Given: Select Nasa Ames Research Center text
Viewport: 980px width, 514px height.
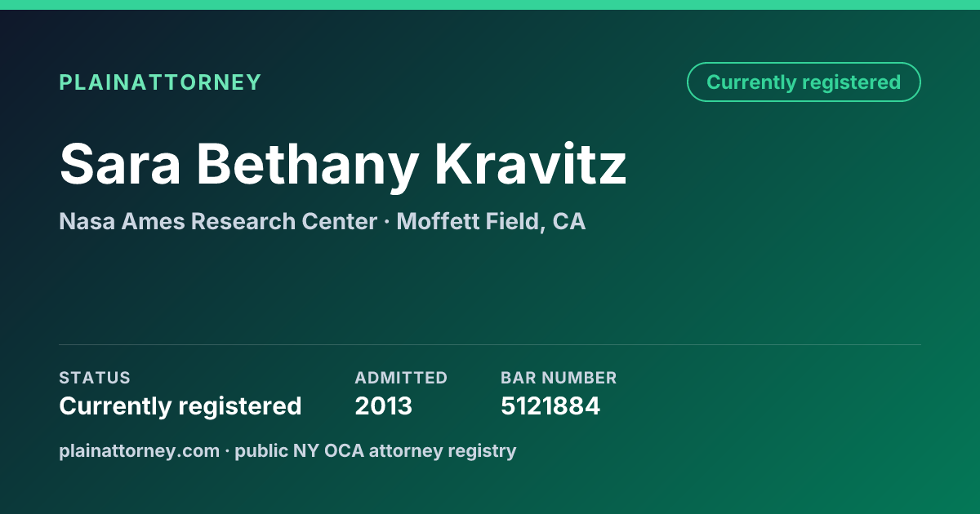Looking at the screenshot, I should pos(218,221).
